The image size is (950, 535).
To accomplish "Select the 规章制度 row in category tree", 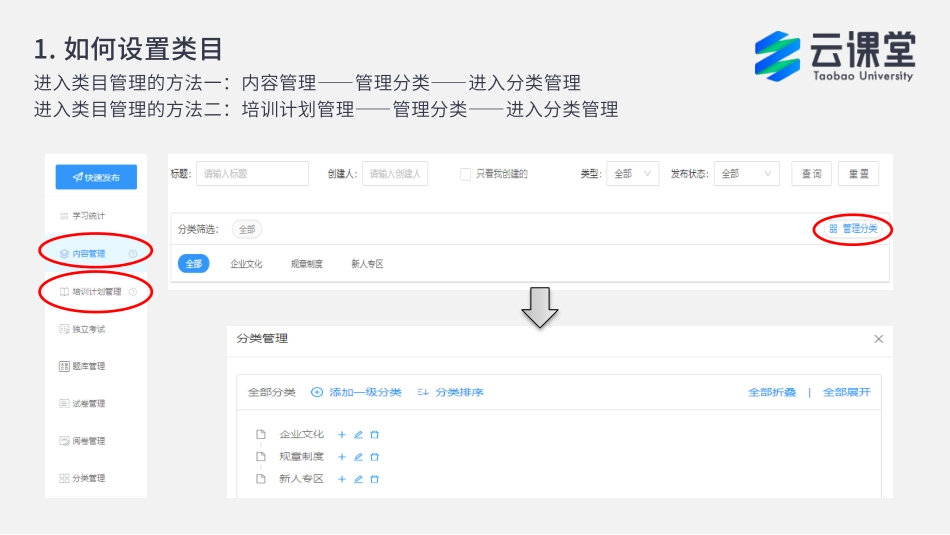I will [x=301, y=457].
